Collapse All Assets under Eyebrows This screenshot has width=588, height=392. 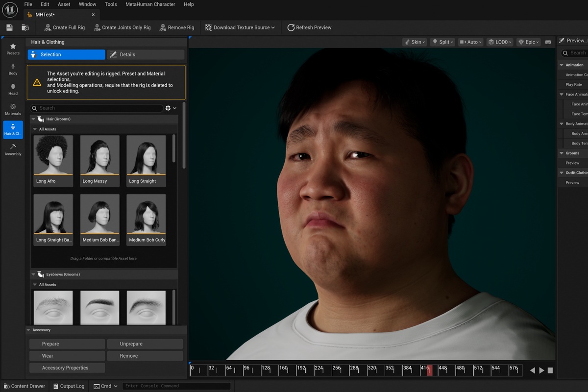(x=35, y=285)
